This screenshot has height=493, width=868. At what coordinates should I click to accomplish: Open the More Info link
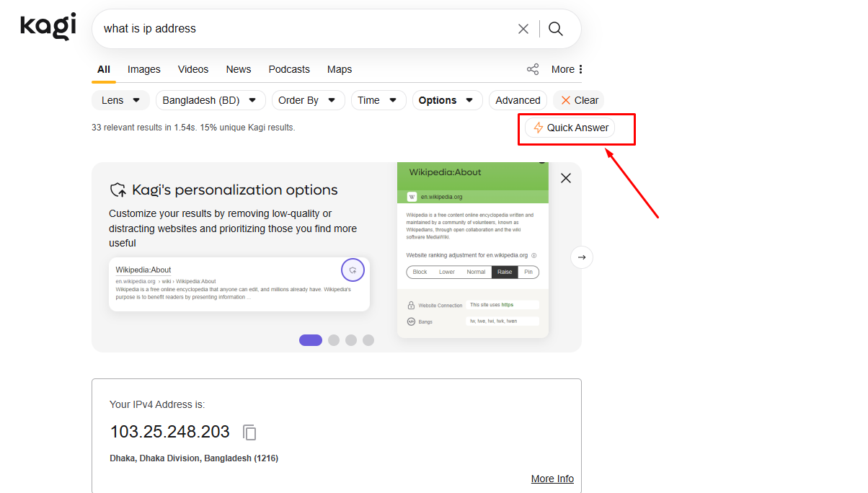[552, 479]
